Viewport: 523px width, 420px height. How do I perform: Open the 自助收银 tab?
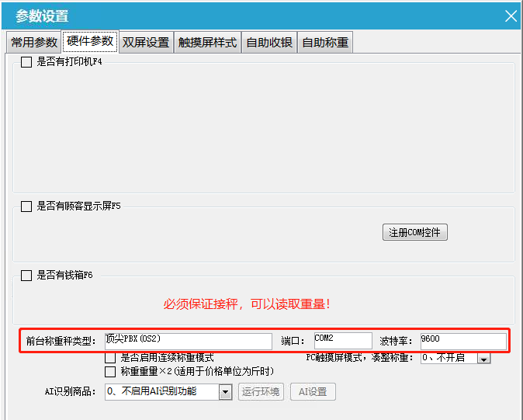click(x=269, y=43)
